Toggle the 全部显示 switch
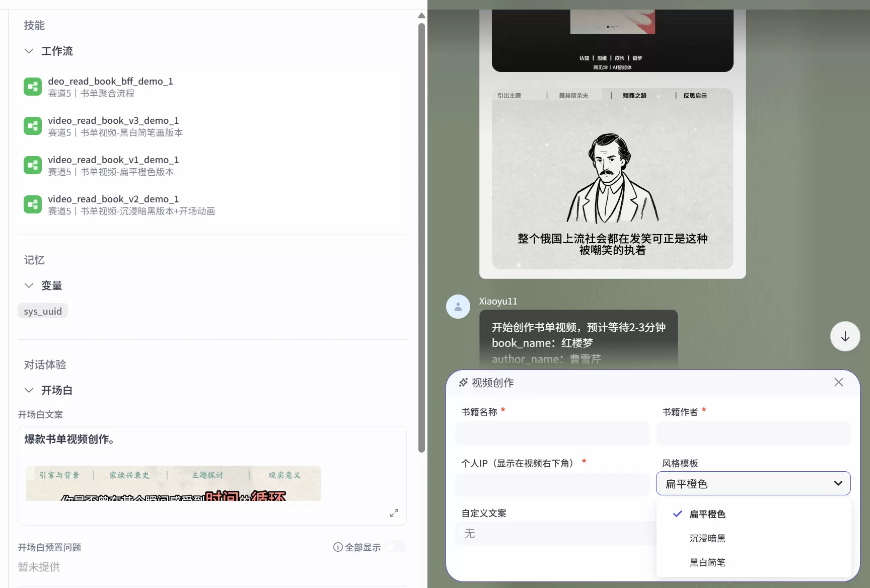Viewport: 870px width, 588px height. click(395, 546)
